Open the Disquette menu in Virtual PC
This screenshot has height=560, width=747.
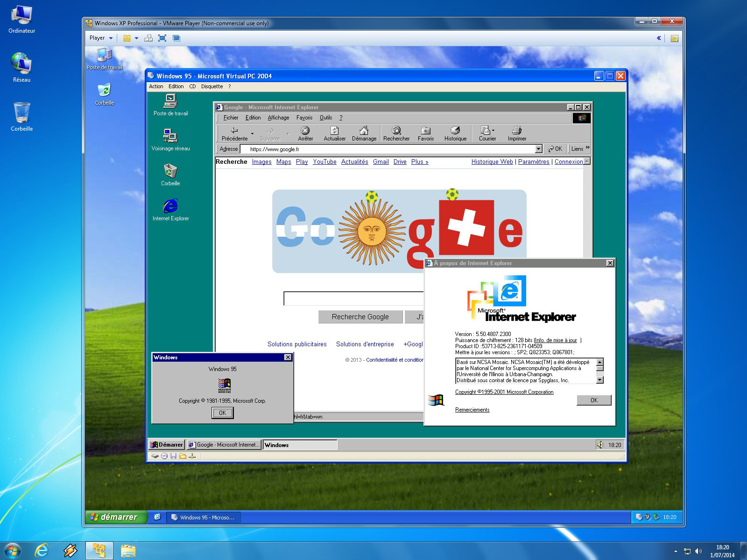click(x=212, y=86)
